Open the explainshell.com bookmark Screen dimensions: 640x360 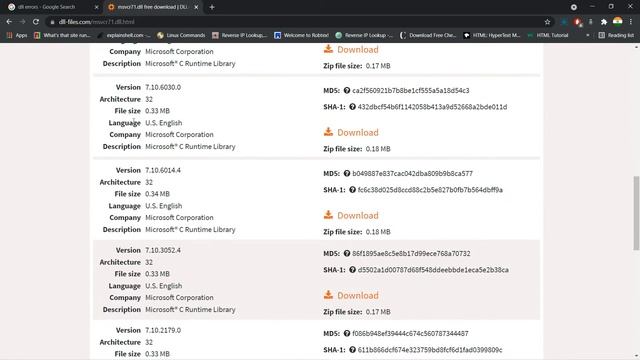point(124,36)
